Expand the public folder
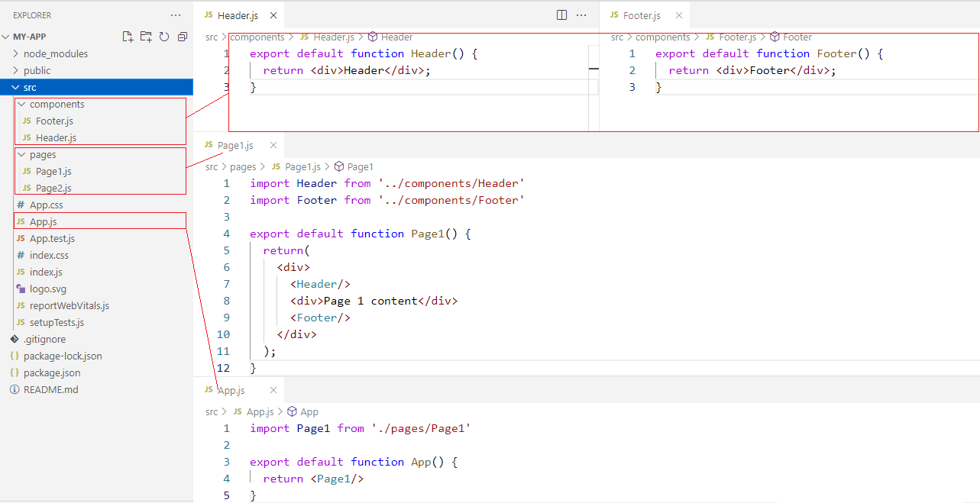 [x=37, y=71]
